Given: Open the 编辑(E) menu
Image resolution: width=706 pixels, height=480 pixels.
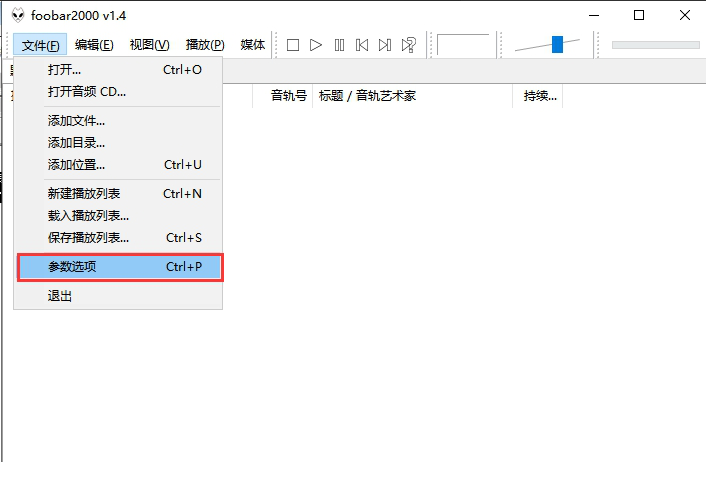Looking at the screenshot, I should point(94,45).
